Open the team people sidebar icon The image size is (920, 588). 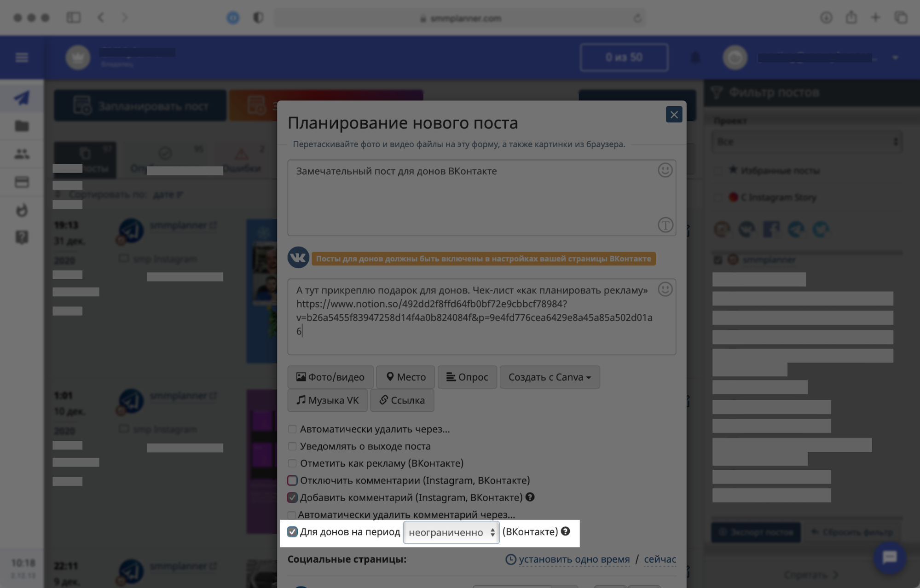(22, 154)
